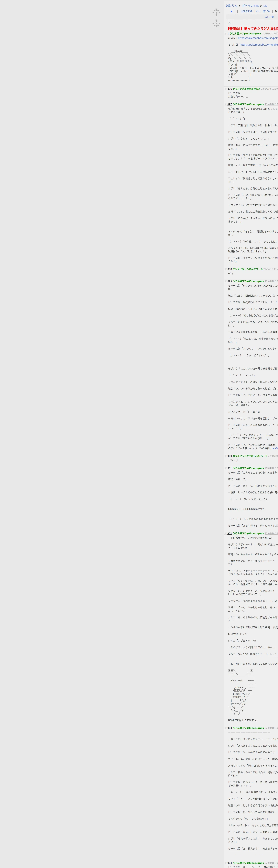278x868 pixels.
Task: Click the SS tag box
Action: click(x=229, y=23)
